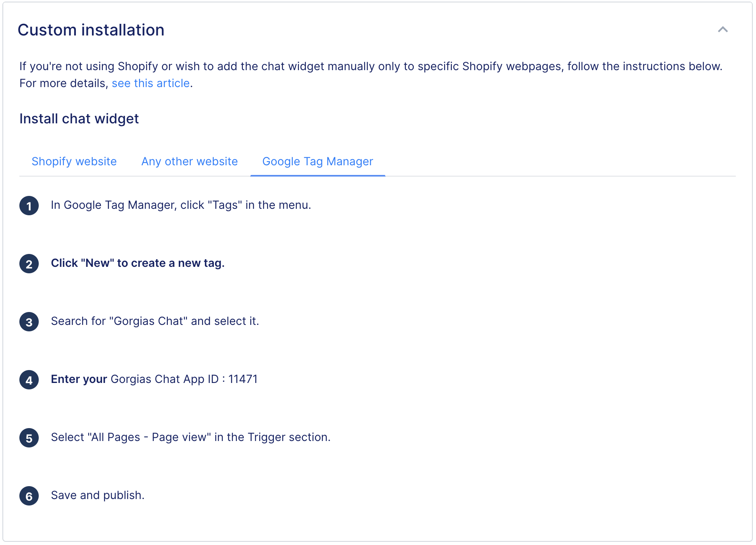The height and width of the screenshot is (545, 756).
Task: Select the Google Tag Manager tab
Action: pyautogui.click(x=317, y=161)
